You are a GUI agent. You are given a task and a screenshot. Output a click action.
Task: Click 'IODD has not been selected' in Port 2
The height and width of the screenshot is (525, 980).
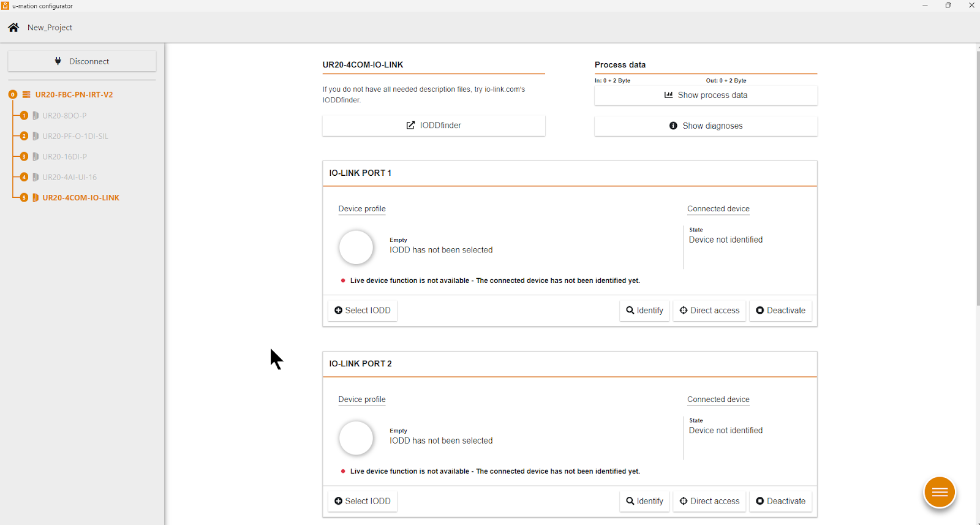(x=441, y=440)
